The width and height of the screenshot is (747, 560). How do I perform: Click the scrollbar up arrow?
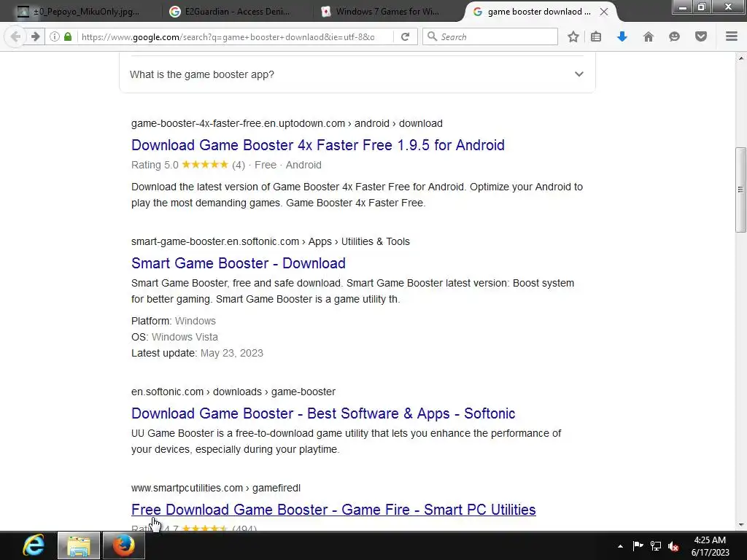740,58
